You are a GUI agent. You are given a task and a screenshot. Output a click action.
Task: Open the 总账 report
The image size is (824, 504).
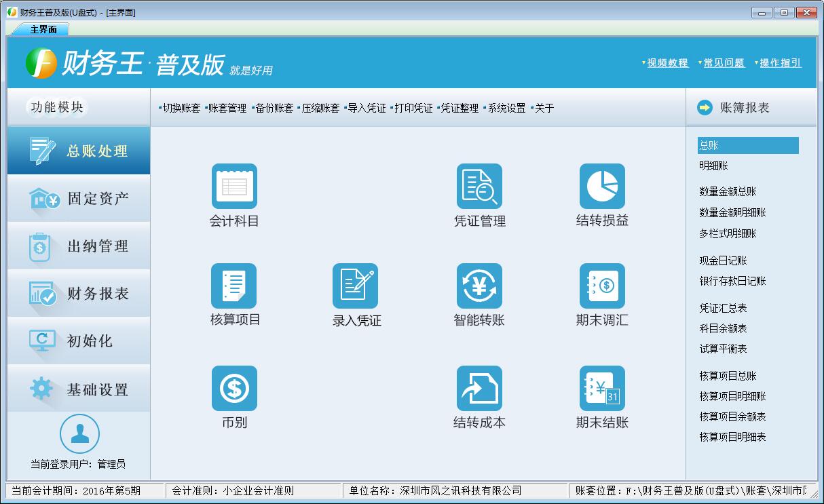point(748,145)
